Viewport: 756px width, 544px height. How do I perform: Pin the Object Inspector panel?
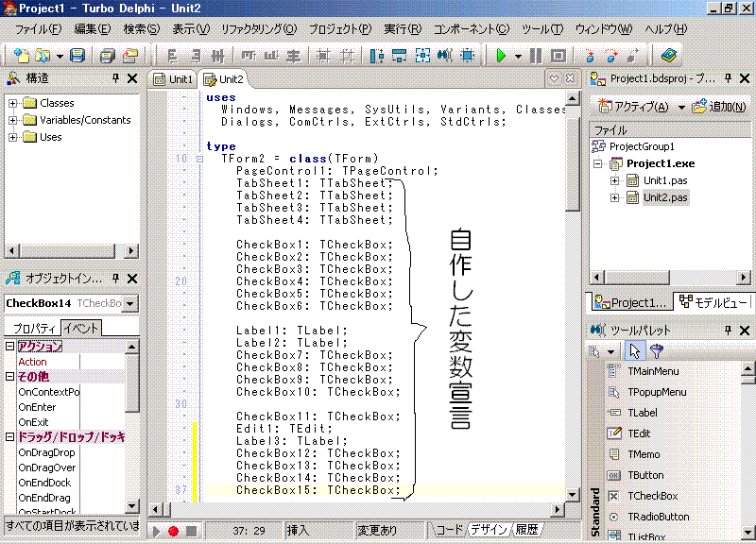(115, 278)
